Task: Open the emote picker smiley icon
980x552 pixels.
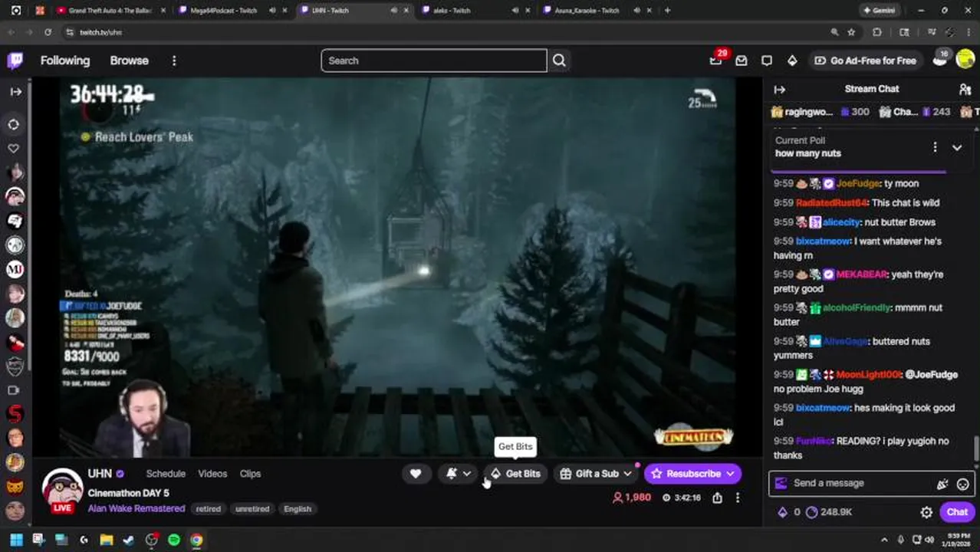Action: click(x=963, y=484)
